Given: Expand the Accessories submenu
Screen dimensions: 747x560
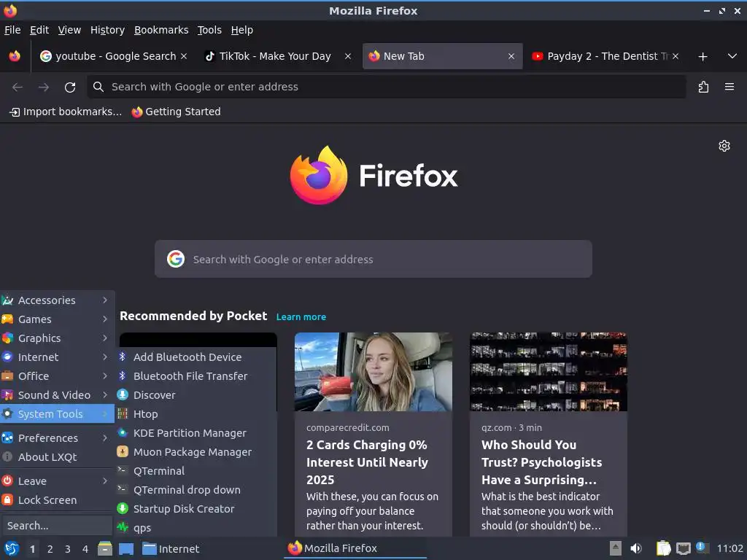Looking at the screenshot, I should coord(57,300).
